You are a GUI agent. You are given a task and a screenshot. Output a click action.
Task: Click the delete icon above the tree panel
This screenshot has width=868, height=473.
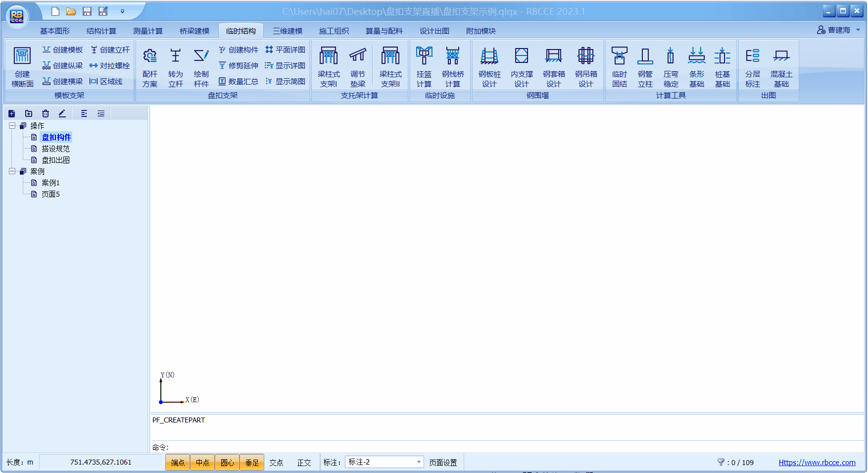(x=45, y=113)
